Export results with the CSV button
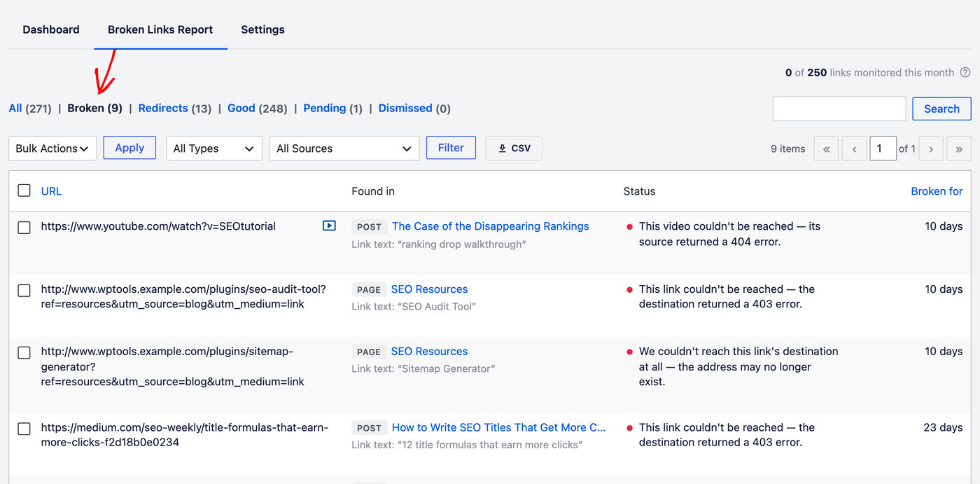Image resolution: width=980 pixels, height=484 pixels. point(514,148)
